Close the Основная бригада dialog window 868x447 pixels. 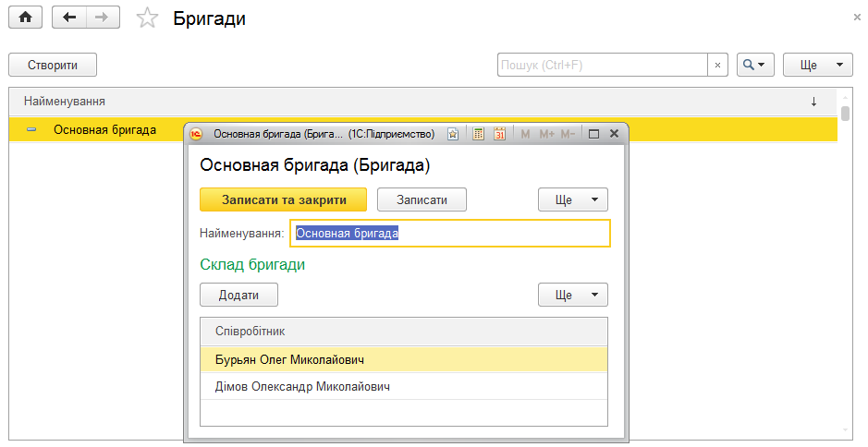614,134
